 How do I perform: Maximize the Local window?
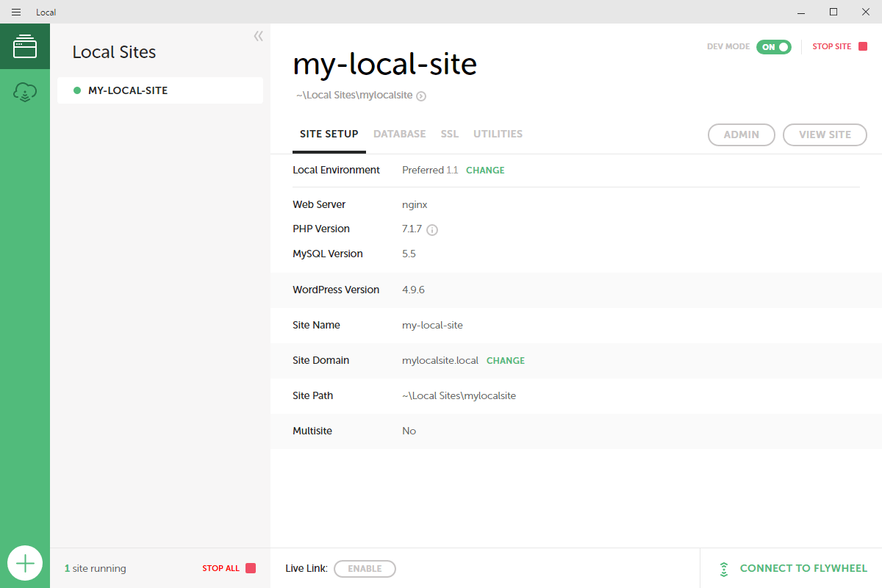pos(833,12)
